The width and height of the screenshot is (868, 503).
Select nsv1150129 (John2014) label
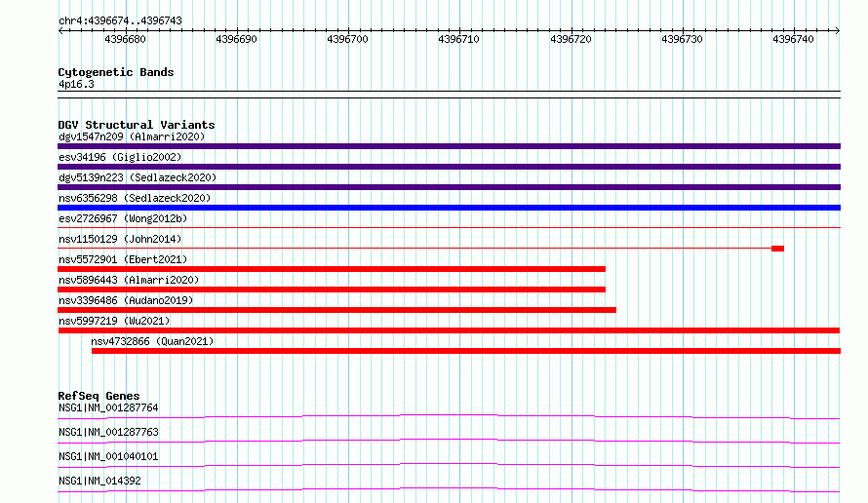(120, 239)
